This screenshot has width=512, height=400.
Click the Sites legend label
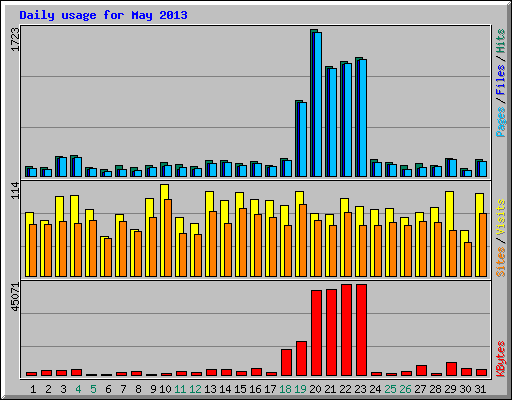(500, 262)
